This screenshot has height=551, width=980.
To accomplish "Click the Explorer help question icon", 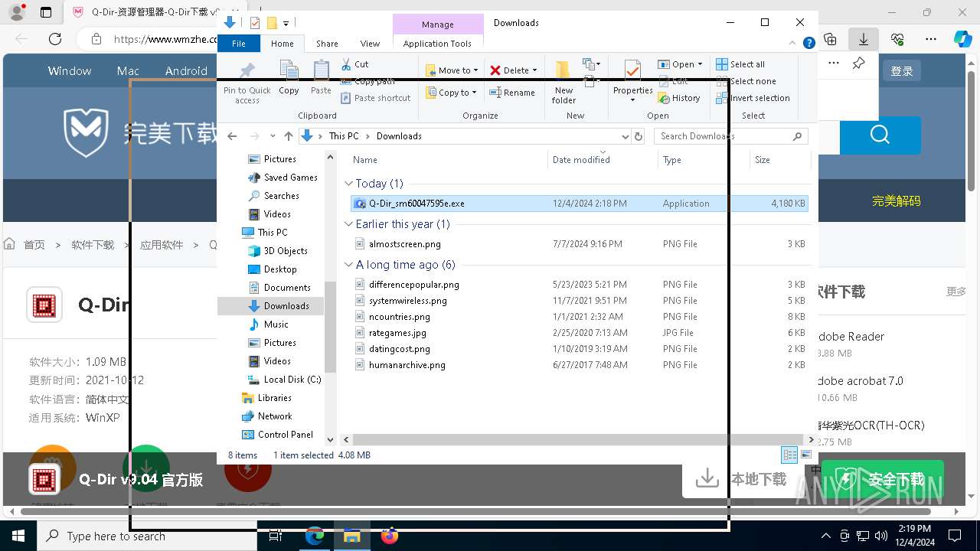I will pos(808,44).
